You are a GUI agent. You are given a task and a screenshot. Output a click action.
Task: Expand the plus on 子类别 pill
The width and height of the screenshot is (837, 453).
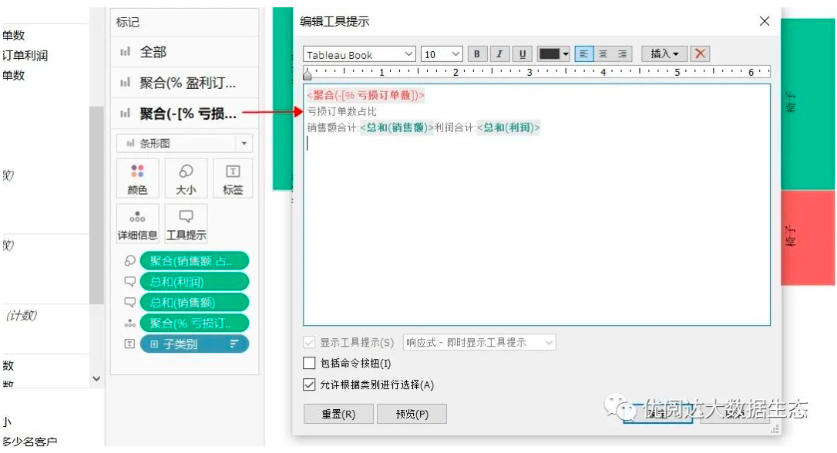click(154, 344)
